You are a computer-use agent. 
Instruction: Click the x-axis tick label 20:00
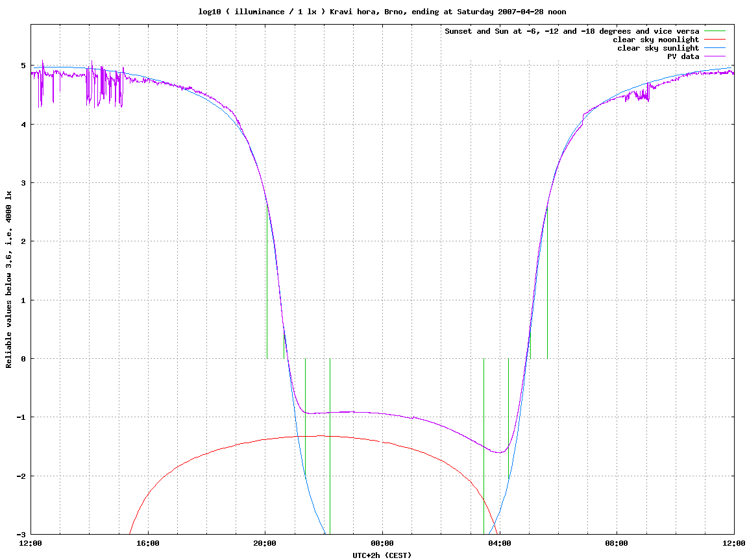tap(265, 543)
